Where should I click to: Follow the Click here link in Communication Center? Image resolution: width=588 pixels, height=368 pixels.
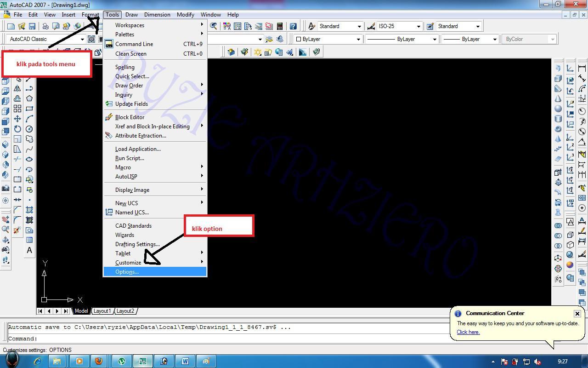[468, 332]
